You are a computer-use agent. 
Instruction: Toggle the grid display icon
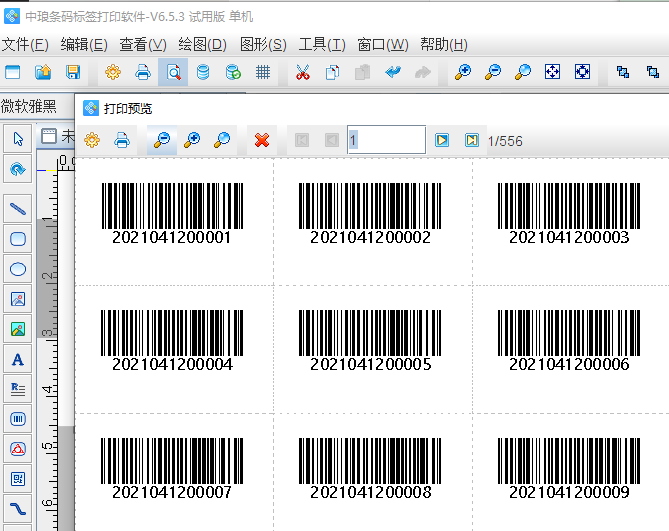point(263,72)
